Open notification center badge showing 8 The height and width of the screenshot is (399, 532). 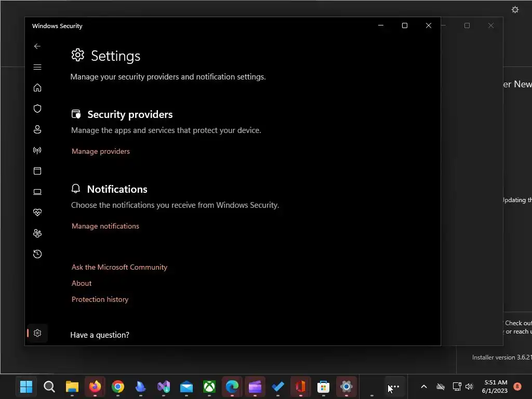pos(517,387)
